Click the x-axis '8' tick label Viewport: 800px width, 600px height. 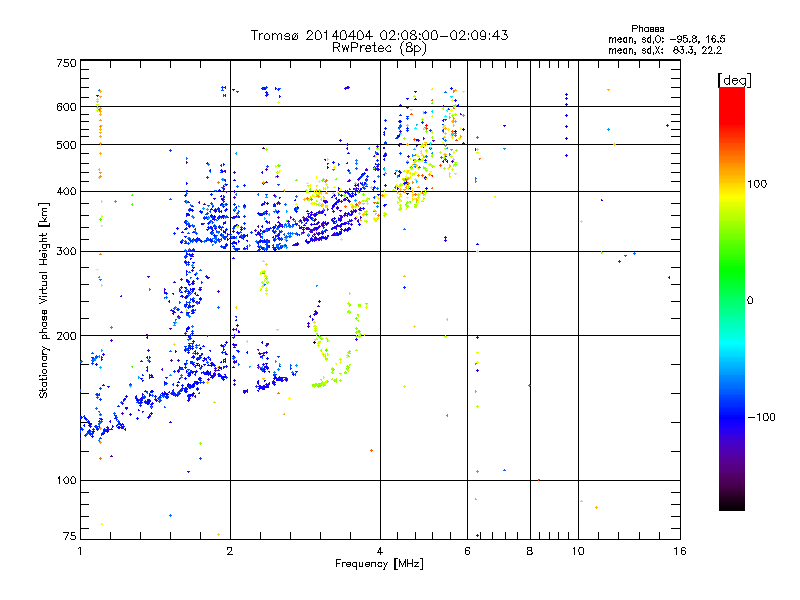pyautogui.click(x=530, y=551)
